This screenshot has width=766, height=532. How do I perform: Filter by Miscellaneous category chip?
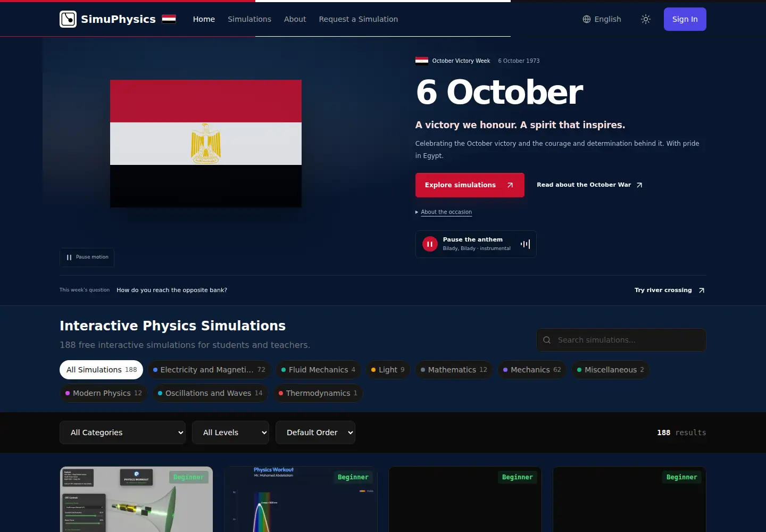point(611,370)
